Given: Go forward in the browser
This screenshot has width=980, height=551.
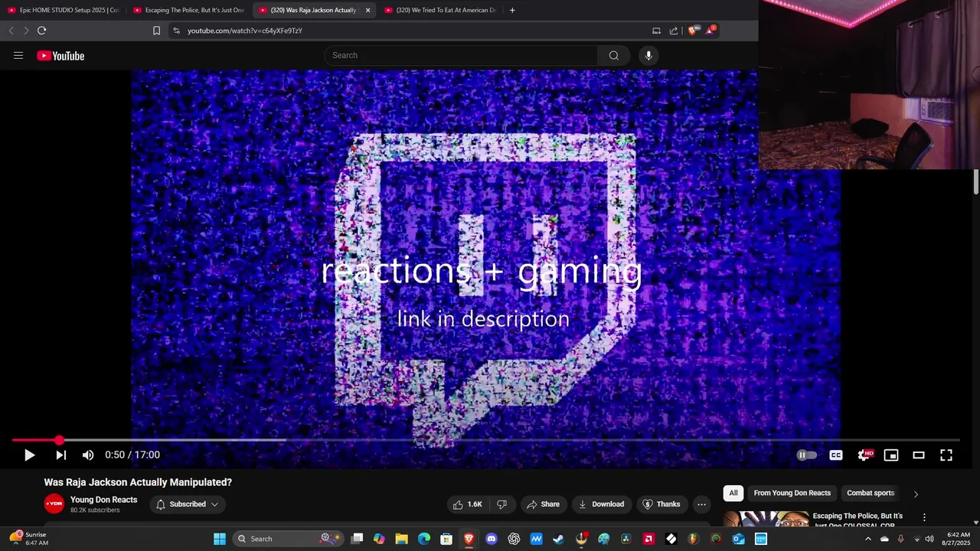Looking at the screenshot, I should tap(26, 31).
